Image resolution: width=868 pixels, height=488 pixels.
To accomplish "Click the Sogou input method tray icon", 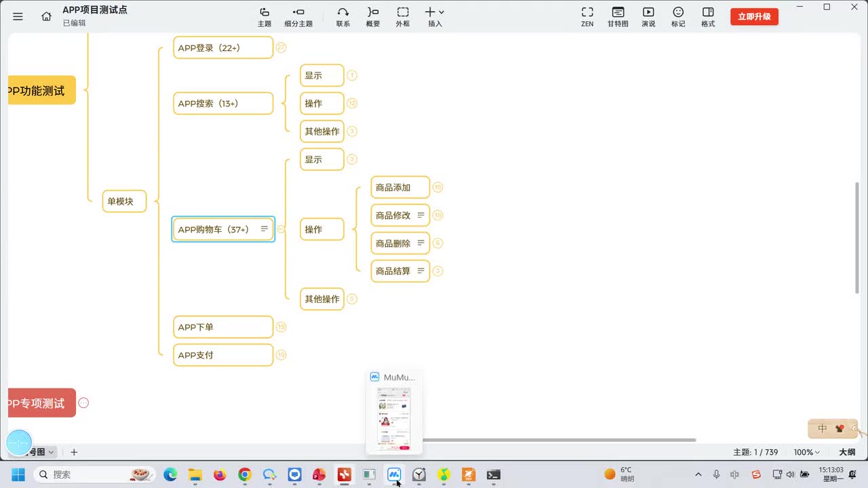I will click(x=757, y=474).
